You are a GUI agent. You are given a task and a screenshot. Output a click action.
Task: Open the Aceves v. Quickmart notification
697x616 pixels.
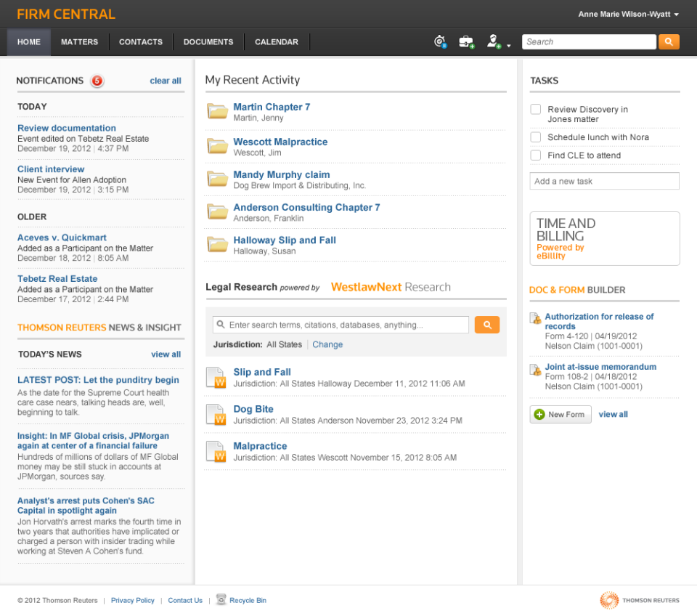coord(62,238)
